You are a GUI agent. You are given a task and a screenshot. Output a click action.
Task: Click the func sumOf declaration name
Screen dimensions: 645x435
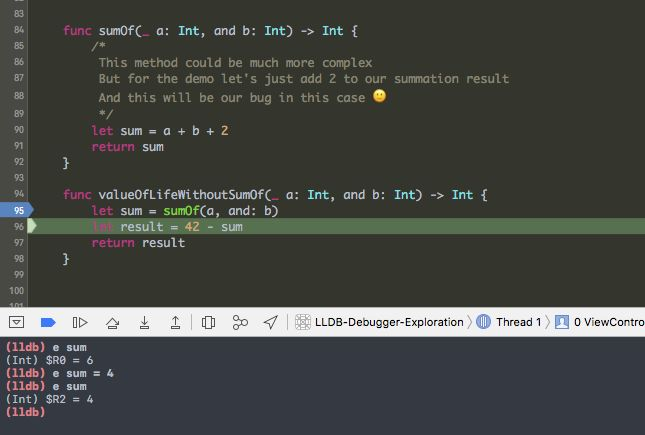[116, 31]
